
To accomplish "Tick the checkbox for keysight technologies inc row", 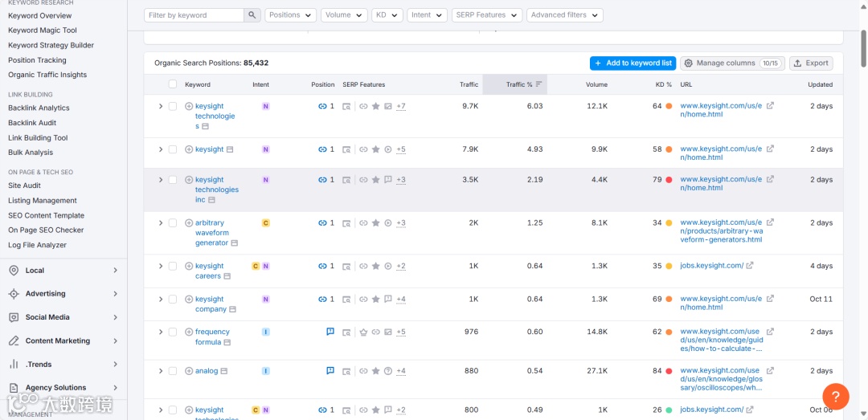I will [173, 180].
